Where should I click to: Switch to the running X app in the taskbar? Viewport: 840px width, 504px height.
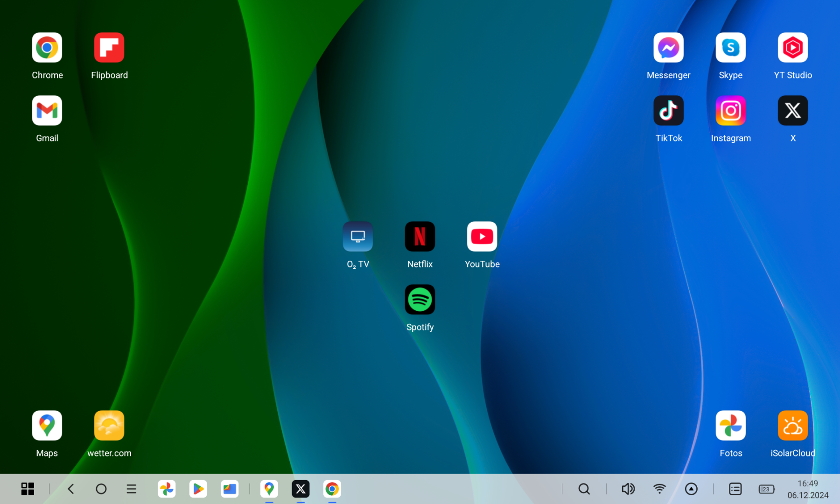point(301,489)
